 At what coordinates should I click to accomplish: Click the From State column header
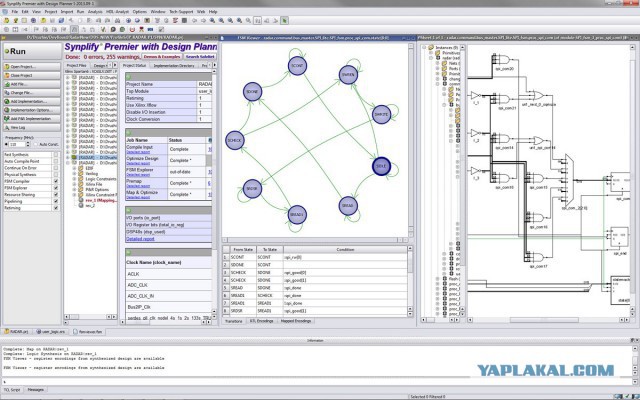242,249
